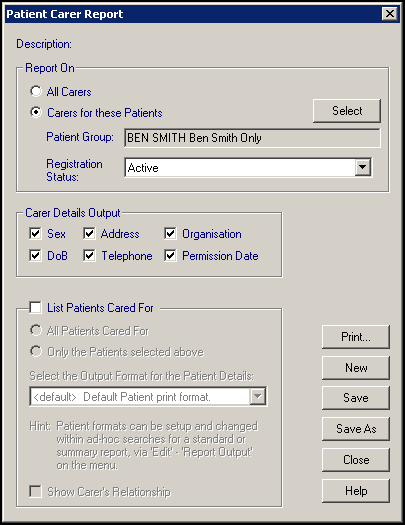This screenshot has width=405, height=525.
Task: Toggle the Telephone checkbox
Action: (x=89, y=255)
